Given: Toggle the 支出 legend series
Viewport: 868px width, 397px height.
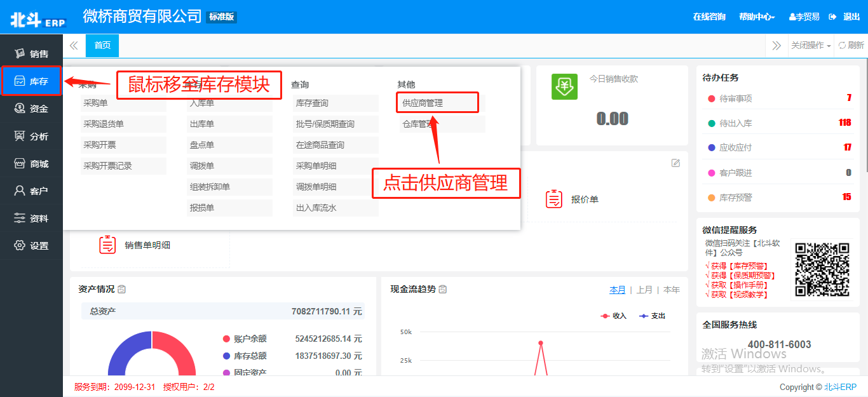Looking at the screenshot, I should tap(652, 316).
